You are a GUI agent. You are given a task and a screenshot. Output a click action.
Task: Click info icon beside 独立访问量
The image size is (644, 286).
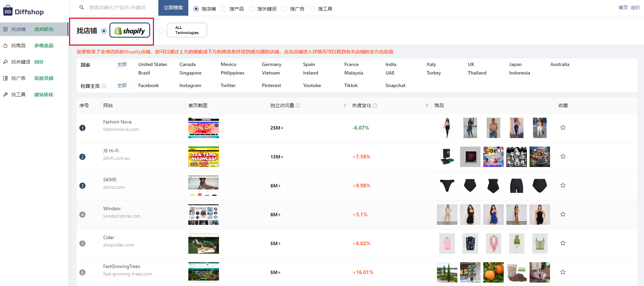click(x=298, y=106)
